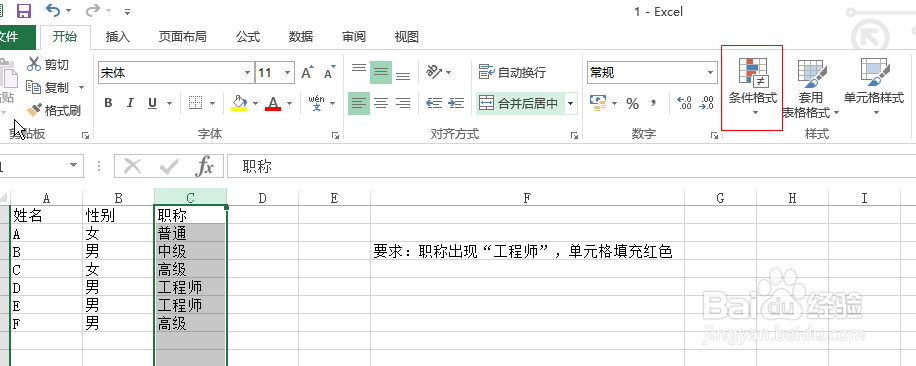This screenshot has height=366, width=916.
Task: Undo the last action
Action: pyautogui.click(x=53, y=11)
